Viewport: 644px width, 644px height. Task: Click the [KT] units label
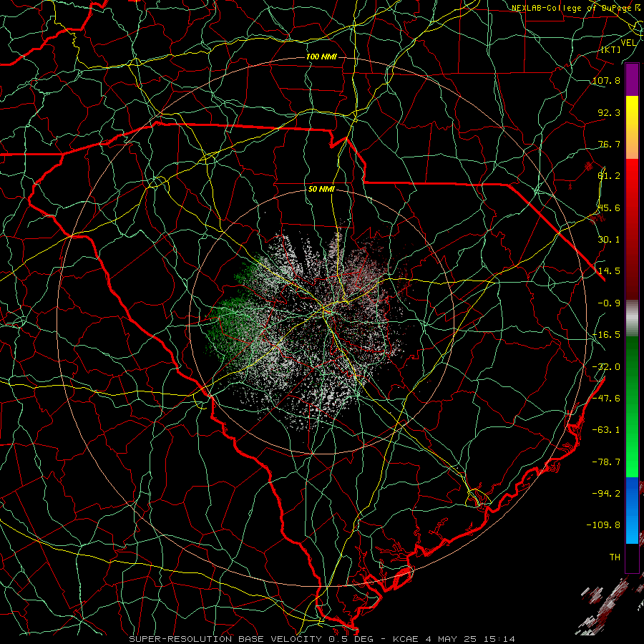click(611, 49)
